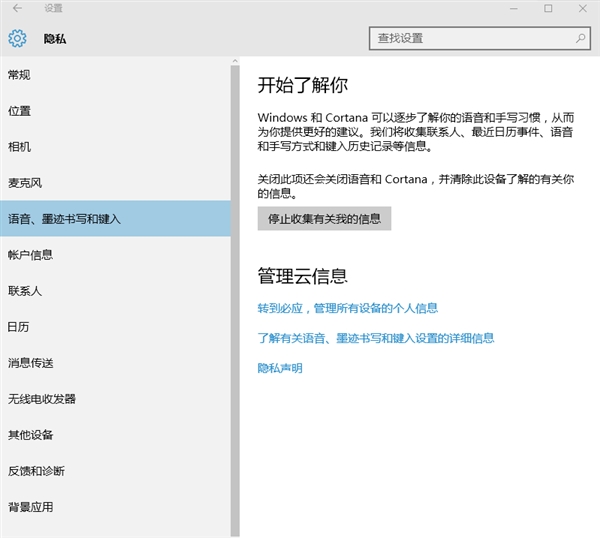
Task: Open 相机 privacy settings
Action: click(x=20, y=147)
